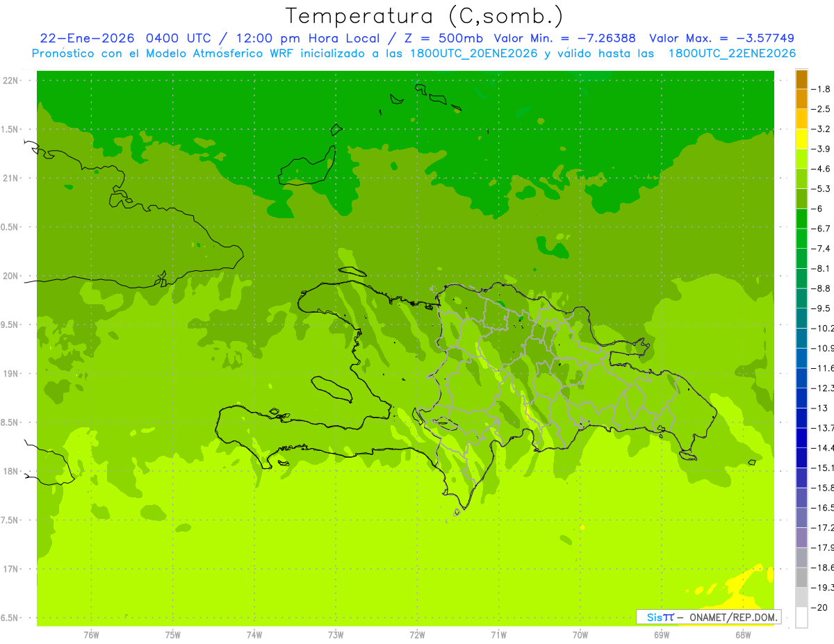The width and height of the screenshot is (834, 644).
Task: Click the 72W longitude label
Action: (x=417, y=634)
